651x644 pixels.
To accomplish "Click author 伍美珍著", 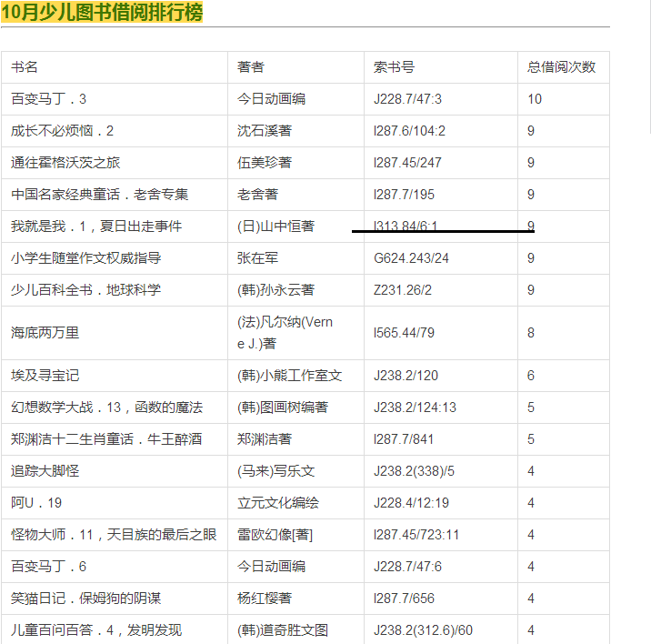I will pyautogui.click(x=265, y=163).
